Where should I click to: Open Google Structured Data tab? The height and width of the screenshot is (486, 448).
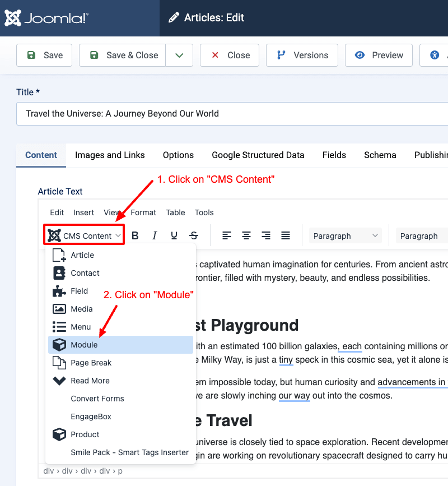258,155
